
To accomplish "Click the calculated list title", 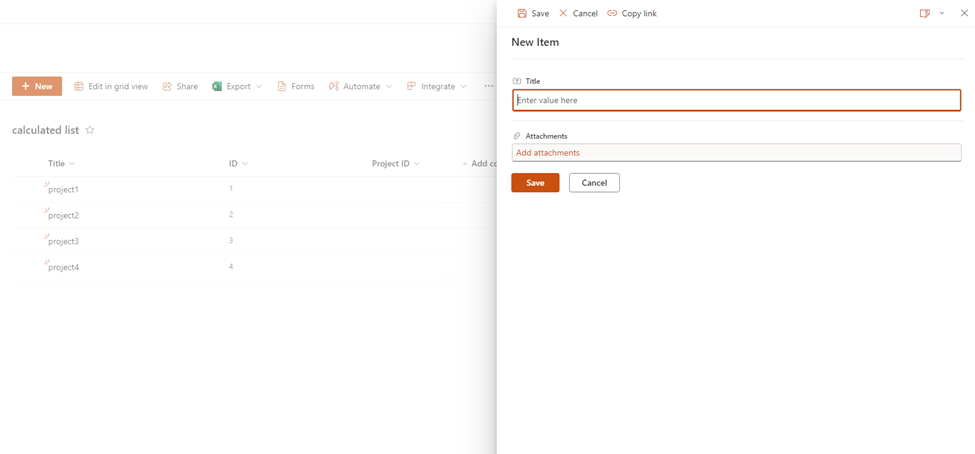I will (x=45, y=130).
